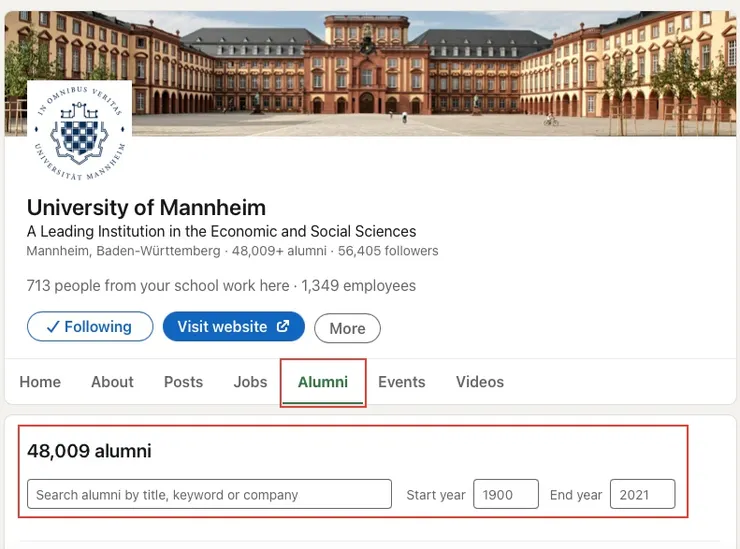This screenshot has width=740, height=549.
Task: Click the End year field
Action: coord(642,495)
